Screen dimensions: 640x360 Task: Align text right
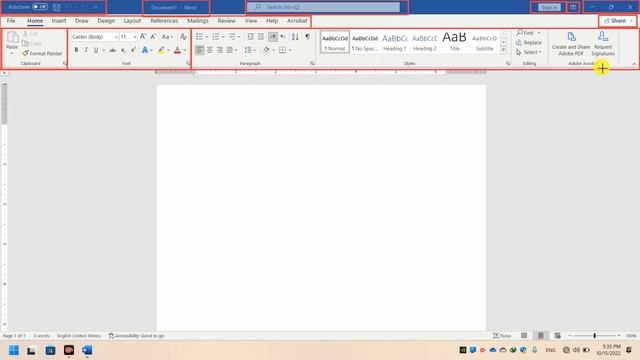coord(220,50)
